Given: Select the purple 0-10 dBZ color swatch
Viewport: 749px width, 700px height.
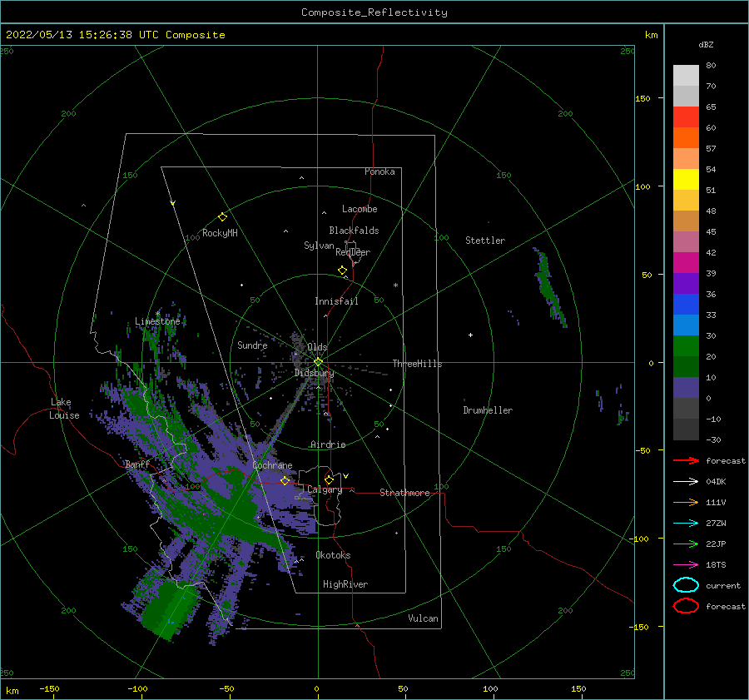Looking at the screenshot, I should [686, 387].
